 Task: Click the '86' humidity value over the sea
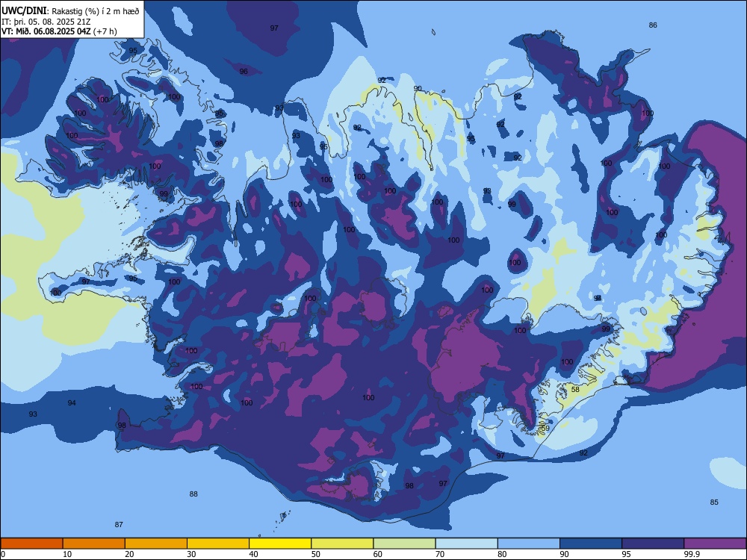[653, 25]
